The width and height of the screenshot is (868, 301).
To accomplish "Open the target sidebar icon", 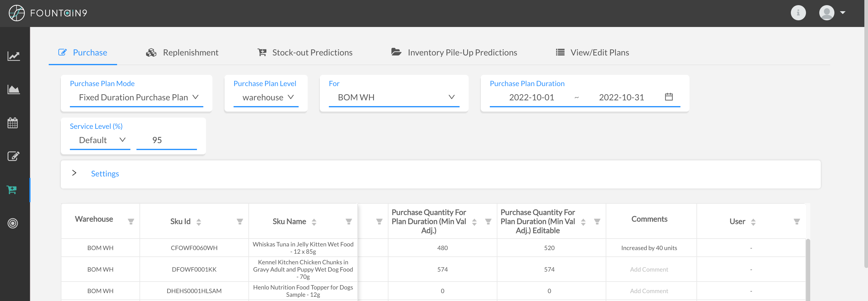I will point(13,223).
